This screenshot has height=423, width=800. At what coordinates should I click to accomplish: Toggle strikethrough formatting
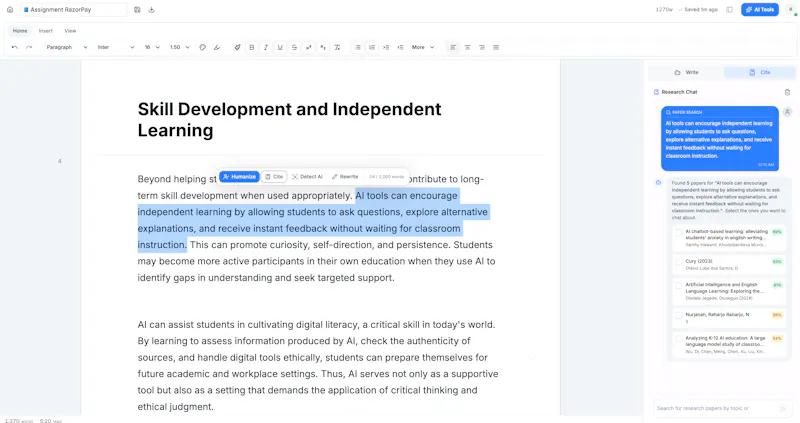pyautogui.click(x=294, y=47)
